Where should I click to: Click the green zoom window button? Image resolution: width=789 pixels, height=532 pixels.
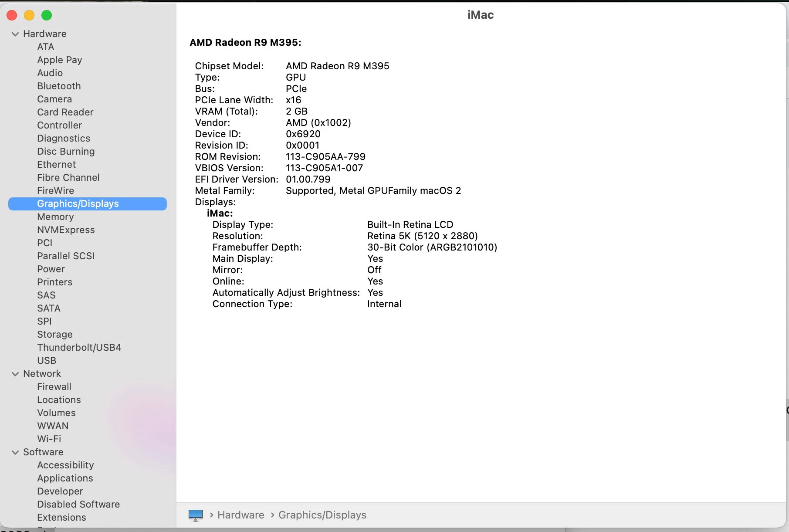point(47,15)
